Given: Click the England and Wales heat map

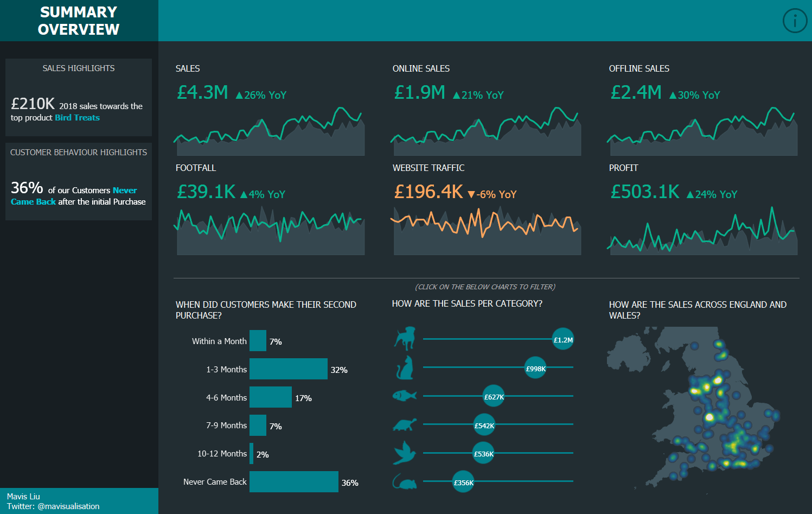Looking at the screenshot, I should 694,407.
